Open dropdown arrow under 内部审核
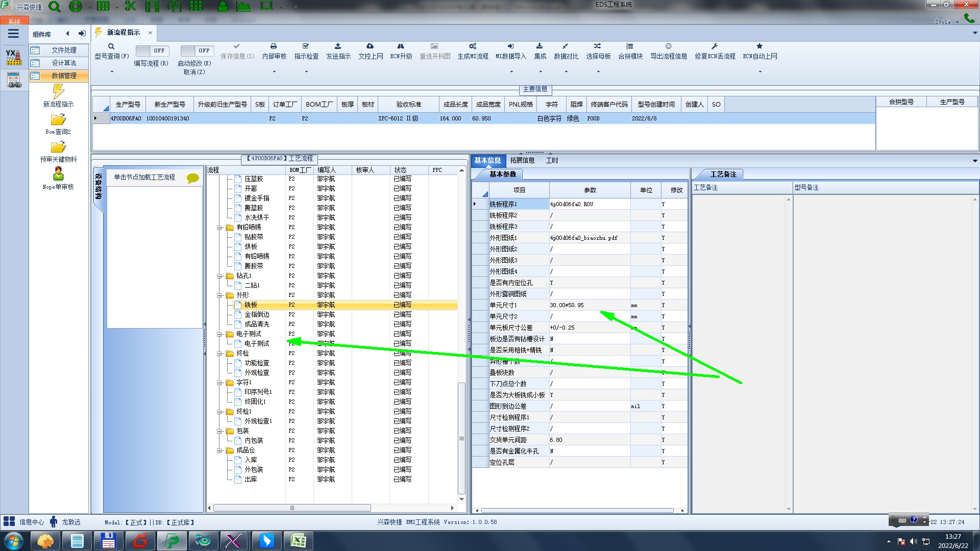This screenshot has height=551, width=980. click(274, 72)
